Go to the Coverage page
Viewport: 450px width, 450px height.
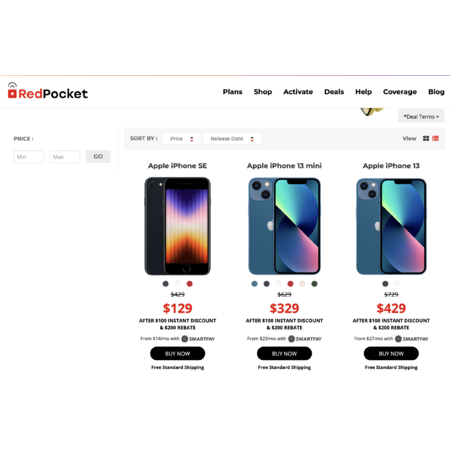tap(400, 92)
